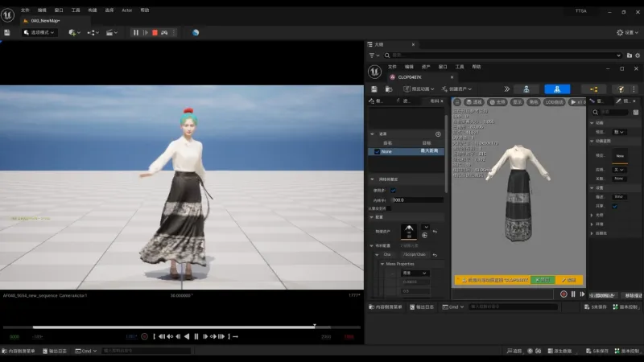Click the 角色 character button in viewport

click(x=534, y=102)
